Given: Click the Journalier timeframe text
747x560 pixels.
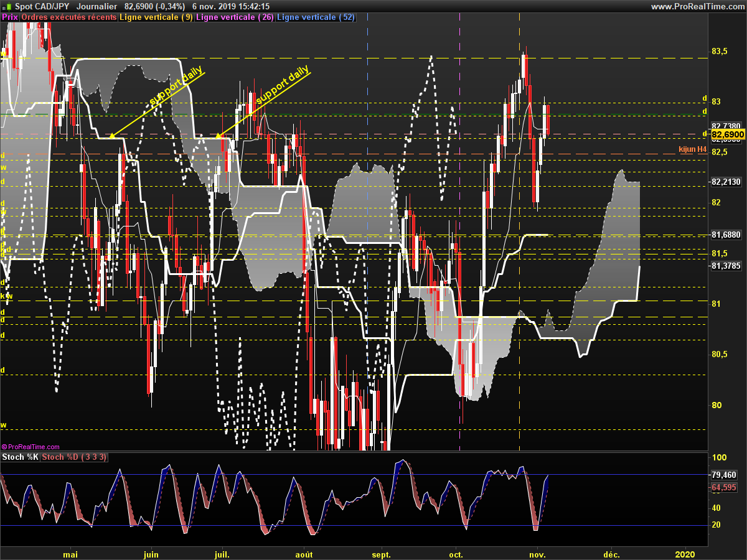Looking at the screenshot, I should tap(98, 6).
